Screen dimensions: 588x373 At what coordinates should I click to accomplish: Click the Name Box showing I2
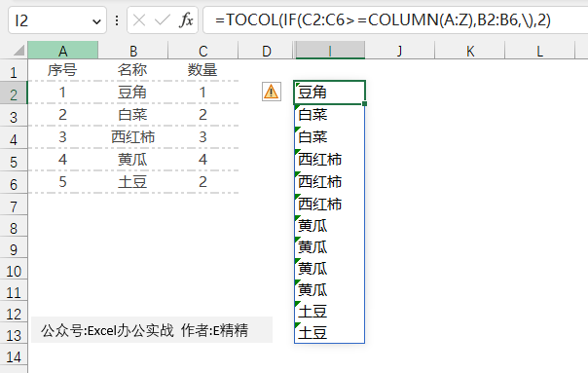tap(57, 20)
